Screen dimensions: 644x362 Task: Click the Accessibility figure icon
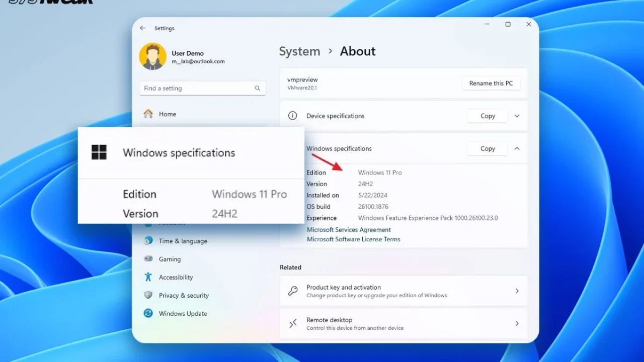148,277
